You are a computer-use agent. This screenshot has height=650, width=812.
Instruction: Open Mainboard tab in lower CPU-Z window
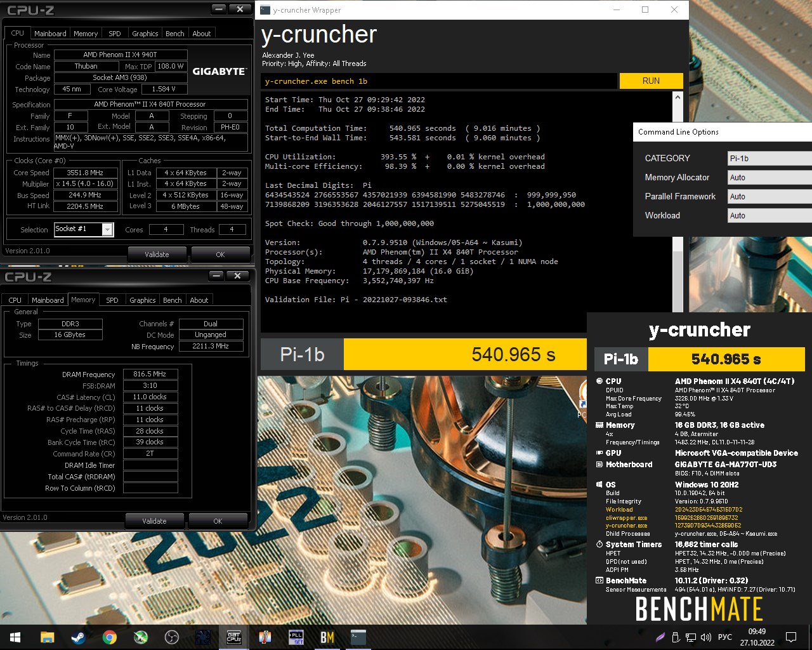pos(48,300)
